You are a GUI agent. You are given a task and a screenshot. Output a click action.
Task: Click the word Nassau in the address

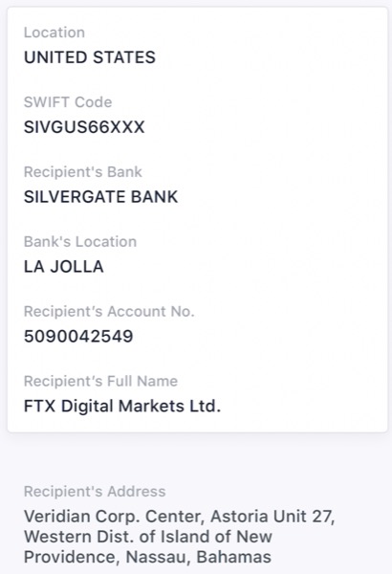coord(158,557)
